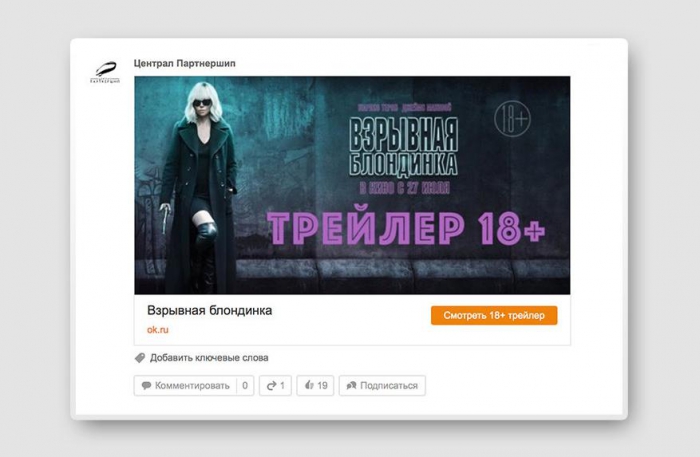Image resolution: width=700 pixels, height=457 pixels.
Task: Click the Комментировать button label
Action: pyautogui.click(x=192, y=386)
